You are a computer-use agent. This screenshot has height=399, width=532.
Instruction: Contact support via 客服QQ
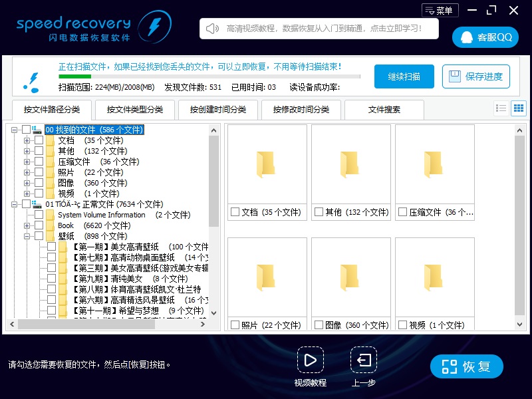(x=485, y=37)
